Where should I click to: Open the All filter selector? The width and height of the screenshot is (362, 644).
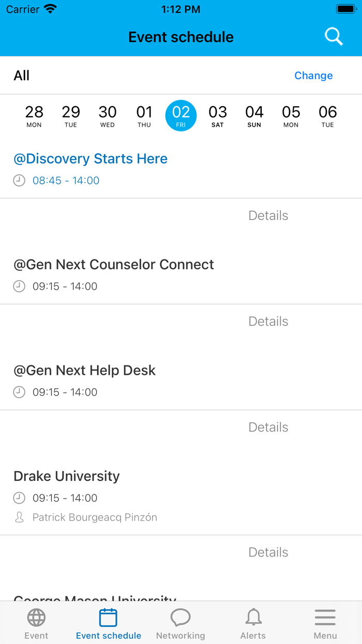pyautogui.click(x=22, y=75)
